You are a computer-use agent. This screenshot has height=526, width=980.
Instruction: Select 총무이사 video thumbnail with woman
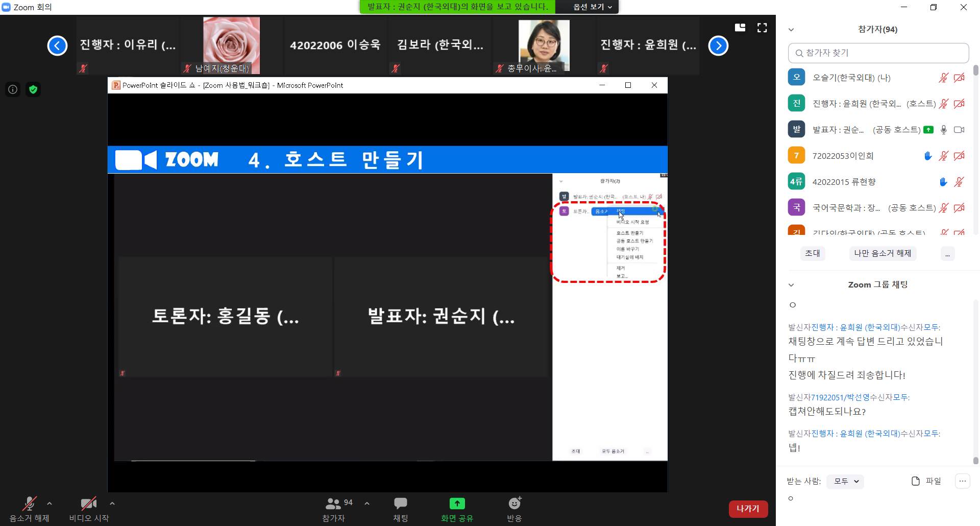pyautogui.click(x=544, y=45)
